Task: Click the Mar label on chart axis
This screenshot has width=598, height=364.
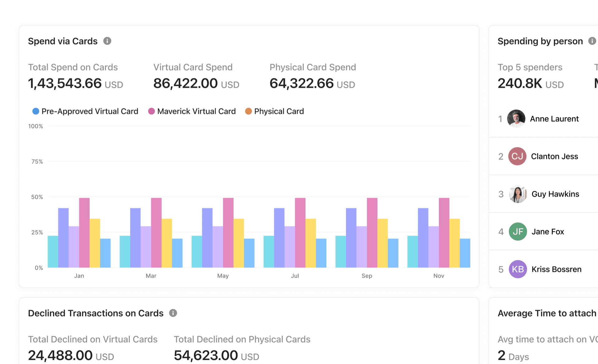Action: [x=151, y=276]
